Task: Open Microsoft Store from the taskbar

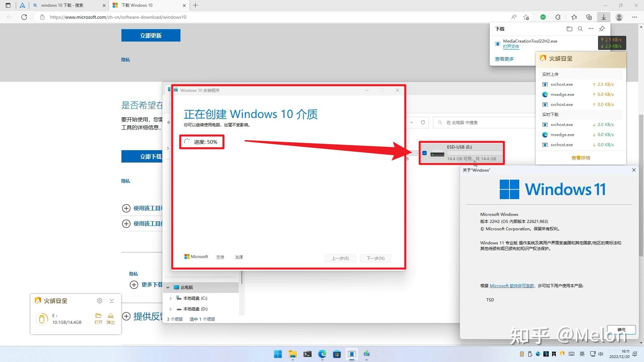Action: 337,354
